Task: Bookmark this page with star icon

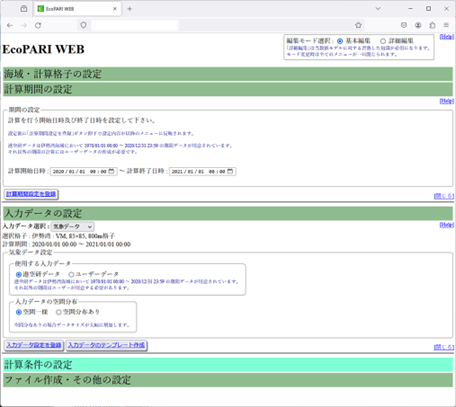Action: (358, 25)
